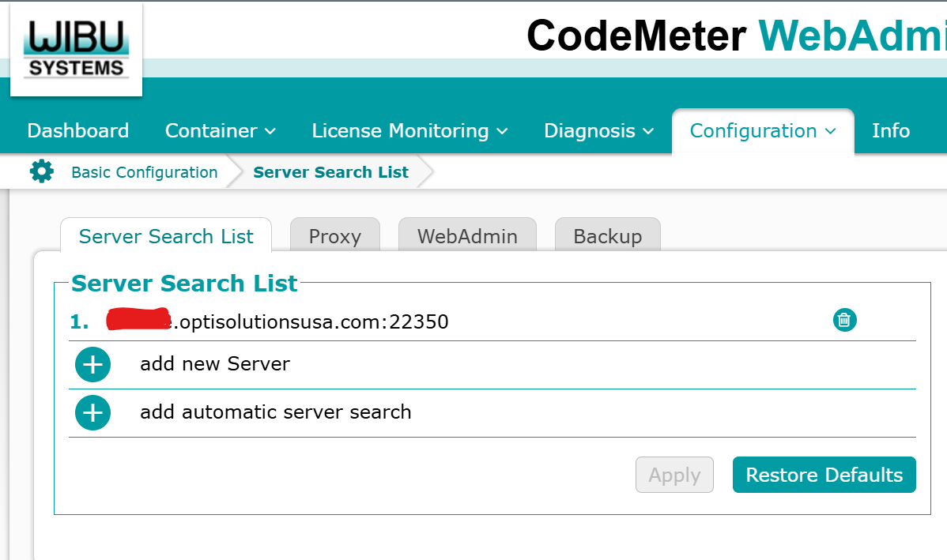
Task: Expand the License Monitoring menu
Action: pos(409,131)
